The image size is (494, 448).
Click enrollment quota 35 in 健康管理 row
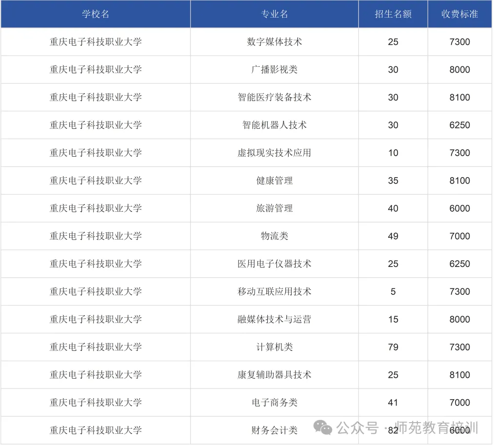click(393, 181)
